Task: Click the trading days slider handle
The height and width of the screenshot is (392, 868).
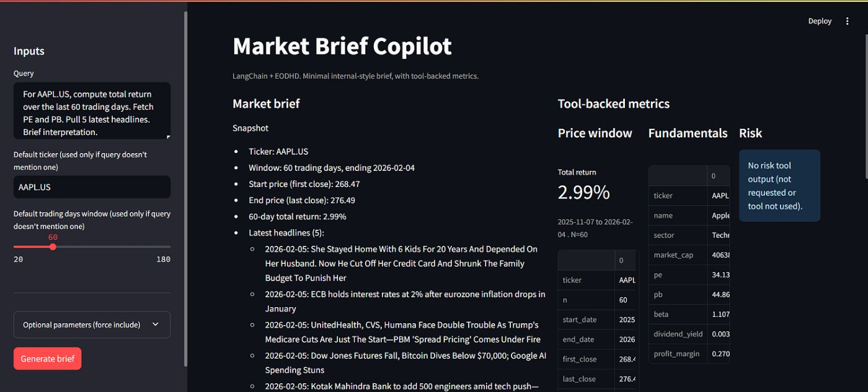Action: [x=53, y=246]
